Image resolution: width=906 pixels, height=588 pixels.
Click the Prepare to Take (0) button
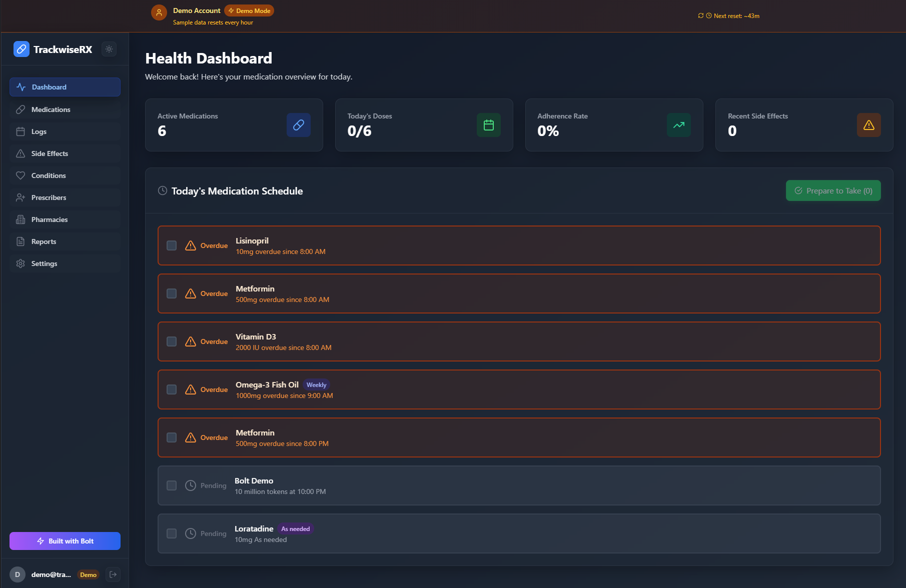point(833,190)
